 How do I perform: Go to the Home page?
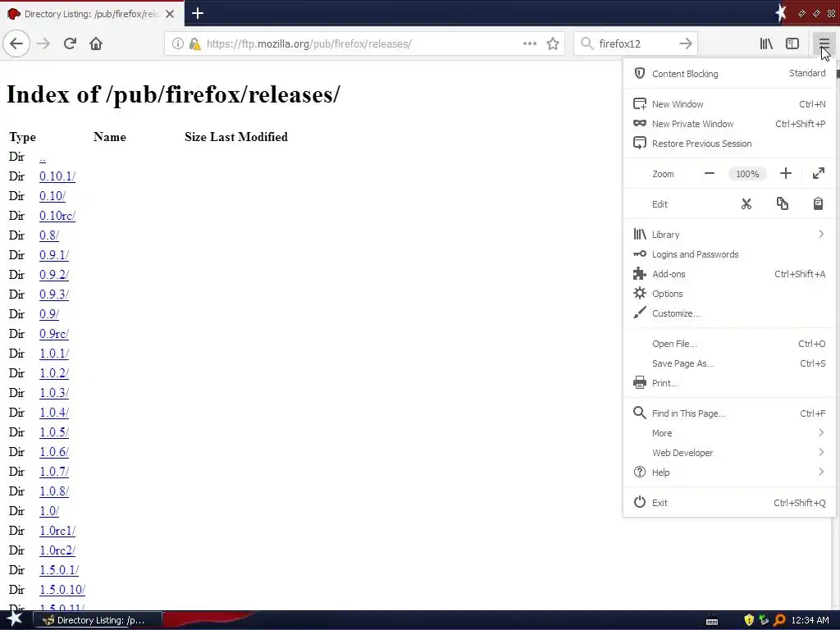coord(96,43)
